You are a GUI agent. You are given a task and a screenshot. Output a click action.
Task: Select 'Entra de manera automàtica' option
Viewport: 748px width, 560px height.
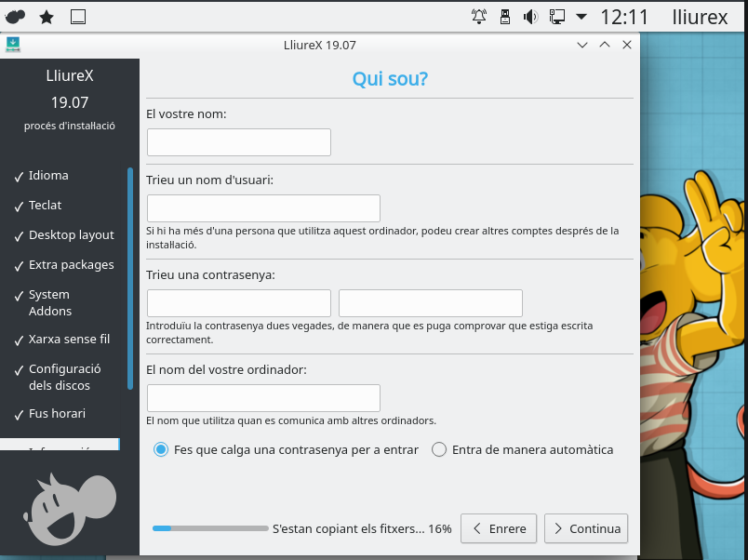439,449
